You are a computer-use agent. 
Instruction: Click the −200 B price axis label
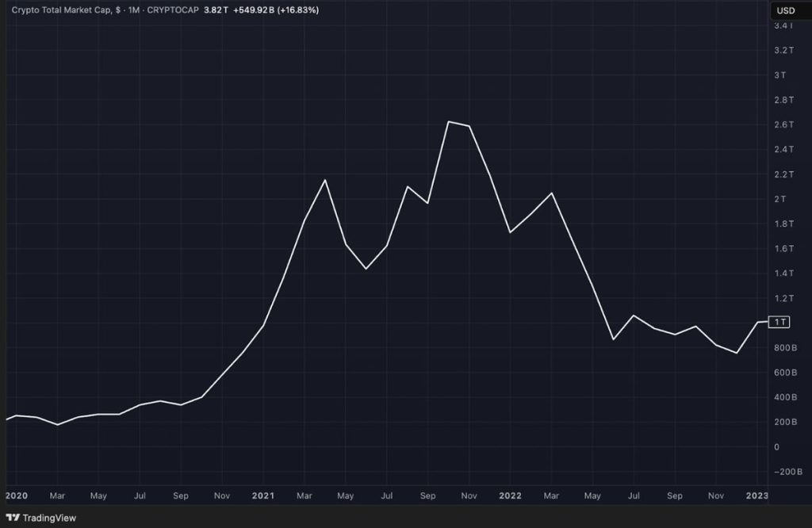point(788,472)
